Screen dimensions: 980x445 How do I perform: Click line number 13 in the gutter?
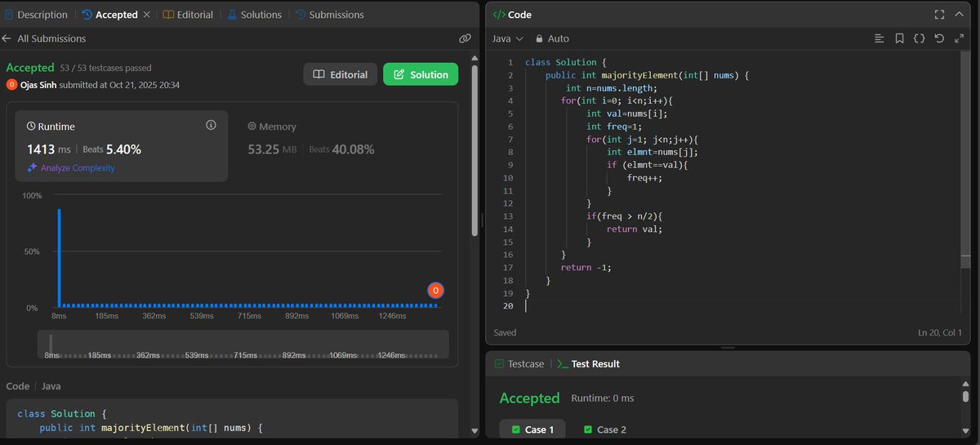click(x=508, y=216)
